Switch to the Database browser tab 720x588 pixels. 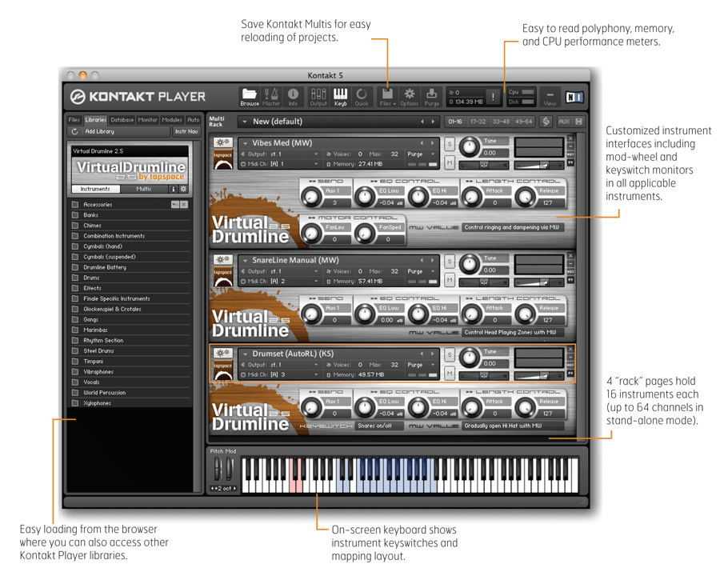[122, 120]
